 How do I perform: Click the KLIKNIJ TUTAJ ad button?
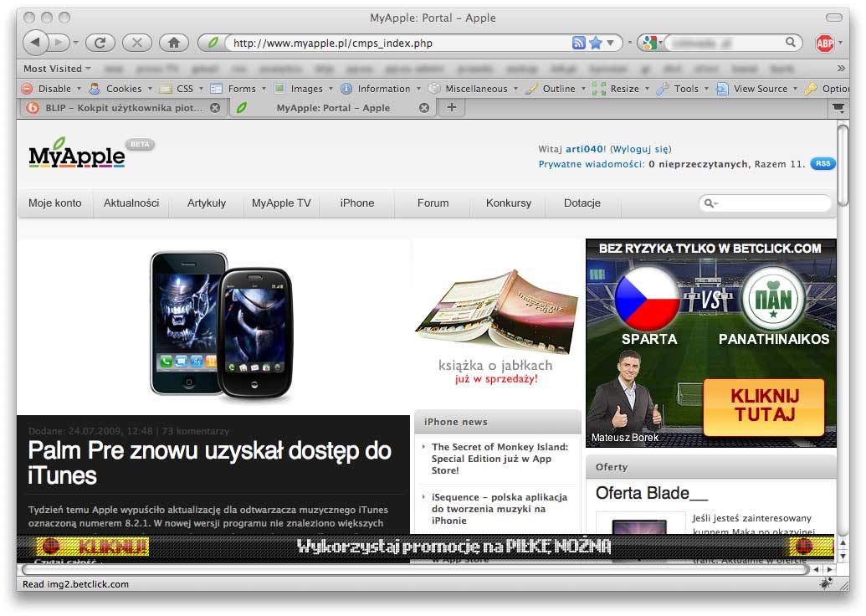pos(764,407)
